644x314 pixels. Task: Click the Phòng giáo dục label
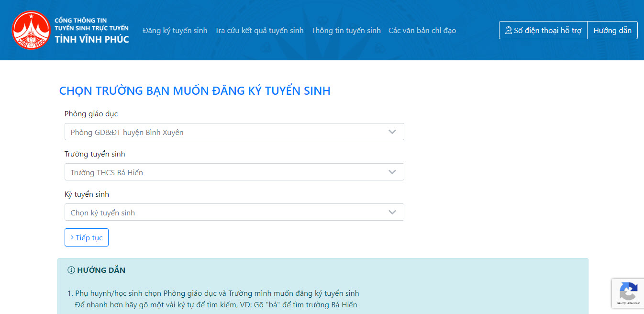click(x=91, y=114)
